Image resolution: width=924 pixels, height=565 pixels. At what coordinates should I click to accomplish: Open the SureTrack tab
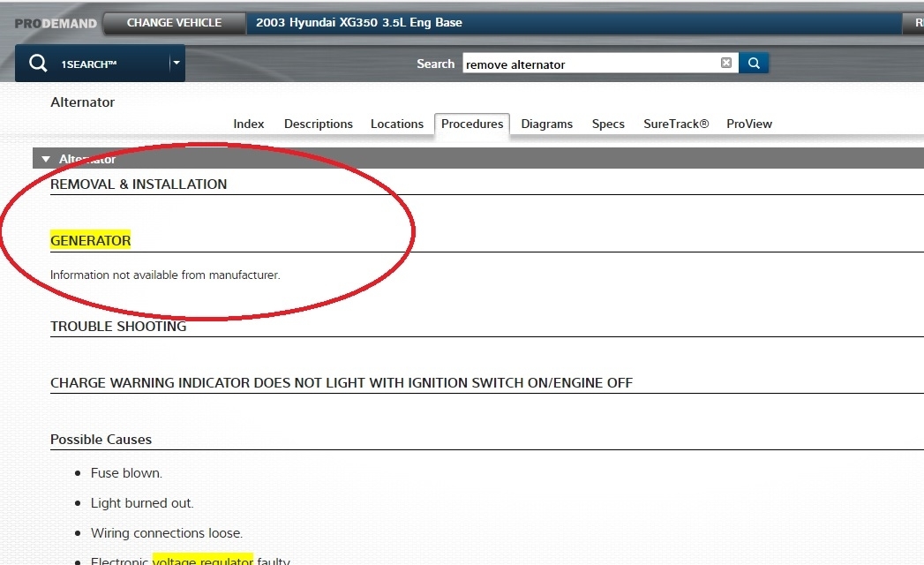click(x=675, y=124)
